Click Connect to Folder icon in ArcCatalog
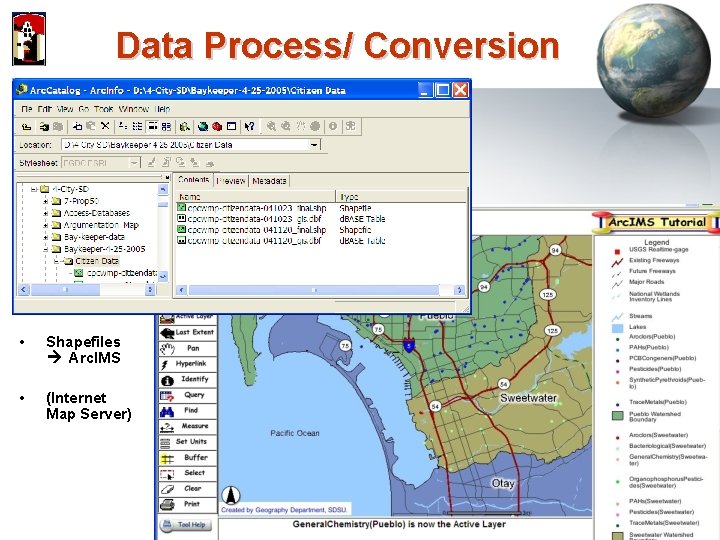Screen dimensions: 720x540 point(44,126)
